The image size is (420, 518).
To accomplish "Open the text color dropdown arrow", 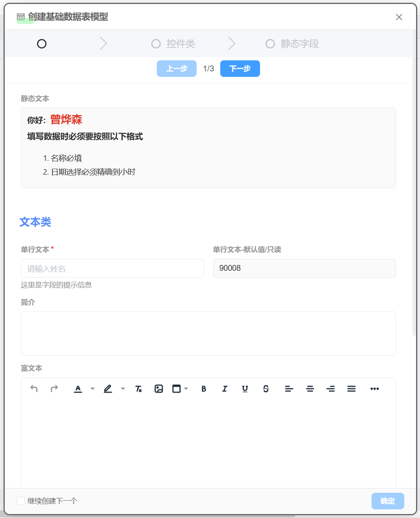I will 93,389.
